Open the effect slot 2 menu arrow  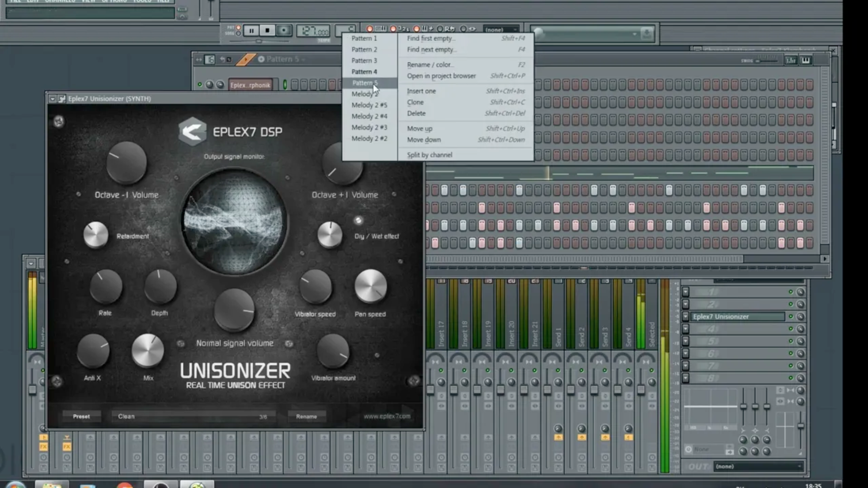pyautogui.click(x=685, y=304)
